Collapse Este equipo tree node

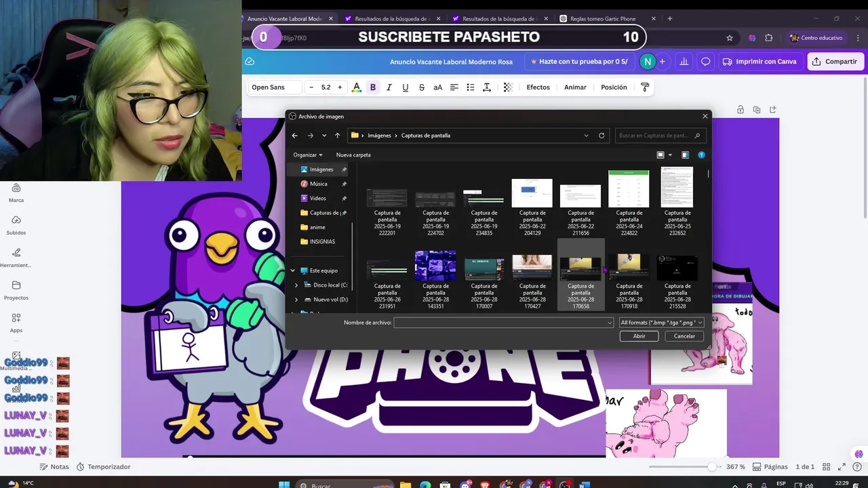tap(293, 270)
